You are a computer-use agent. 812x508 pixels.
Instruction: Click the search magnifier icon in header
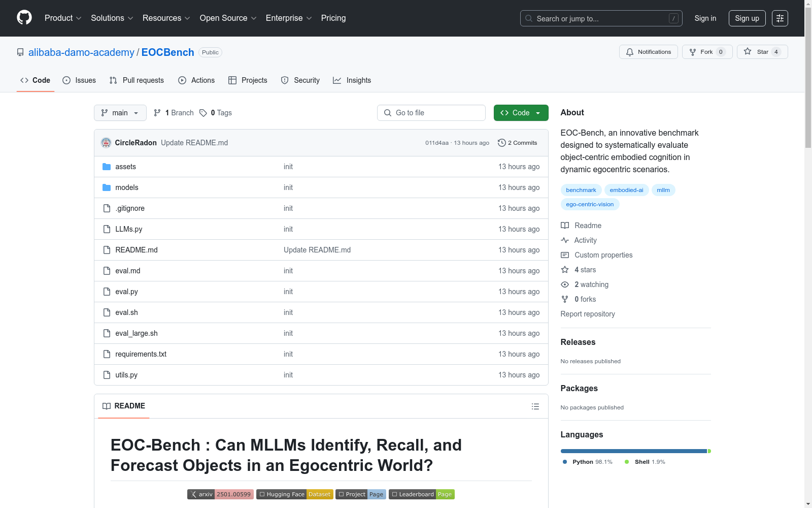click(529, 18)
